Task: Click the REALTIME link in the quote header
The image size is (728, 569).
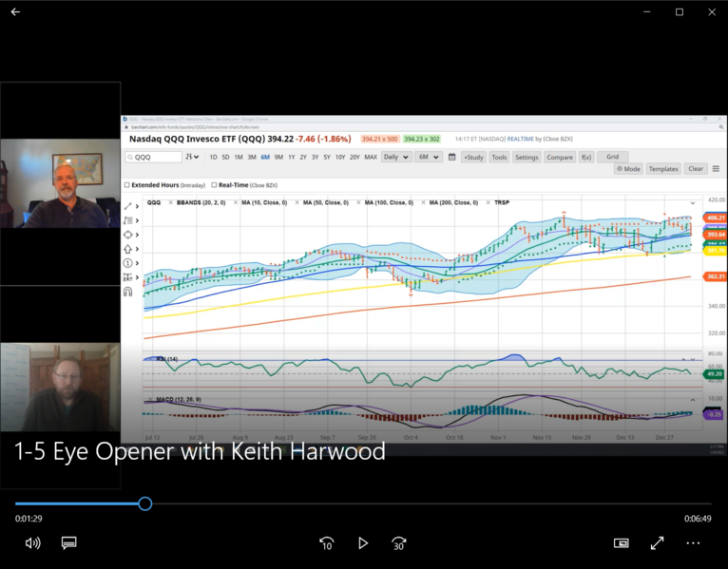Action: coord(520,139)
